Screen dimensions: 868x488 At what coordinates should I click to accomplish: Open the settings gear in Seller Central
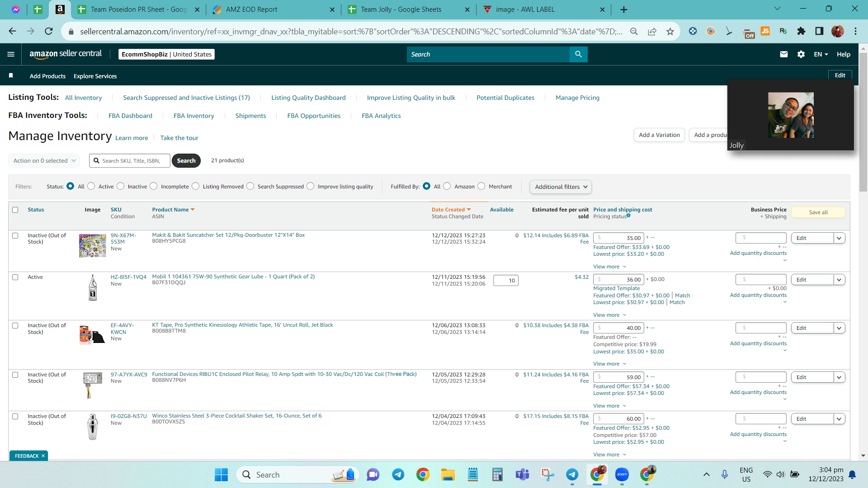pyautogui.click(x=801, y=54)
